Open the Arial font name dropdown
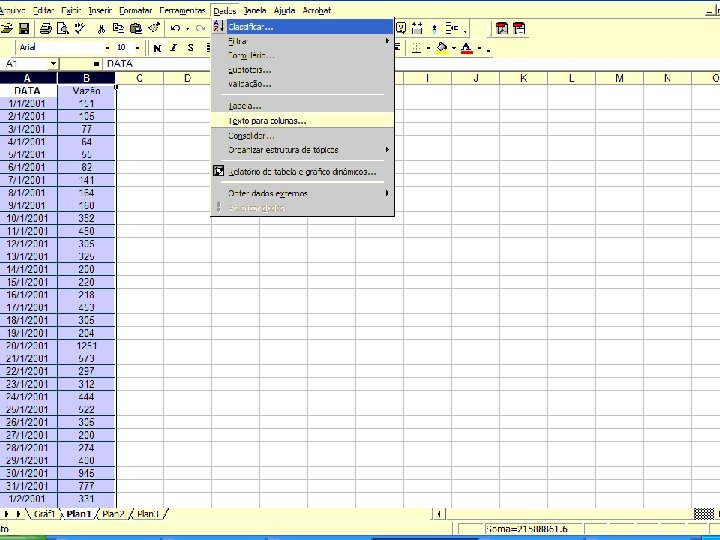This screenshot has width=720, height=540. coord(107,48)
